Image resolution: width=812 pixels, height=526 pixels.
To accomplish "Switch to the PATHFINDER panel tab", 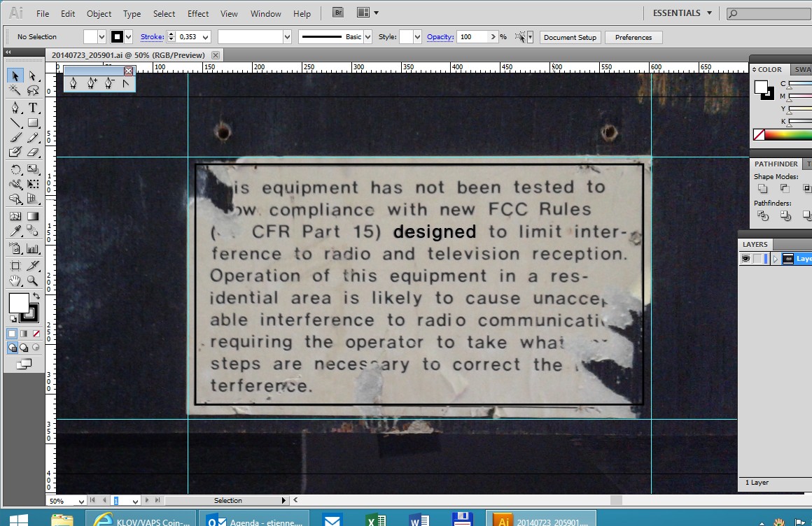I will pyautogui.click(x=776, y=164).
